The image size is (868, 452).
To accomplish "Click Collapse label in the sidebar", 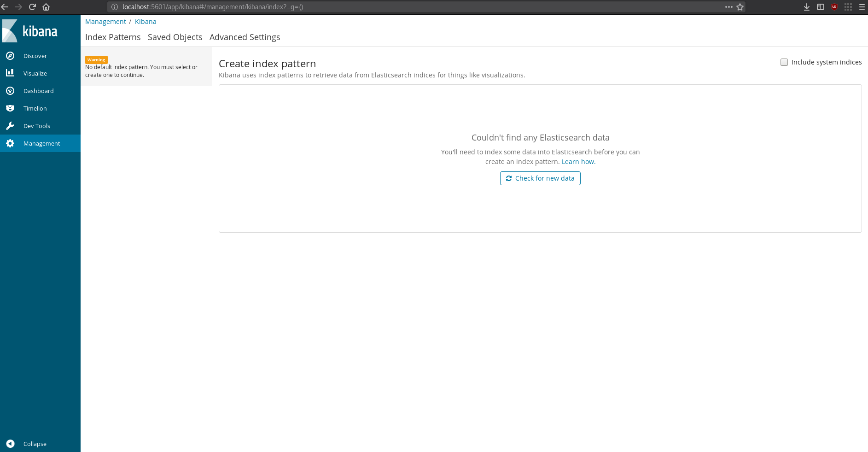I will pos(35,444).
